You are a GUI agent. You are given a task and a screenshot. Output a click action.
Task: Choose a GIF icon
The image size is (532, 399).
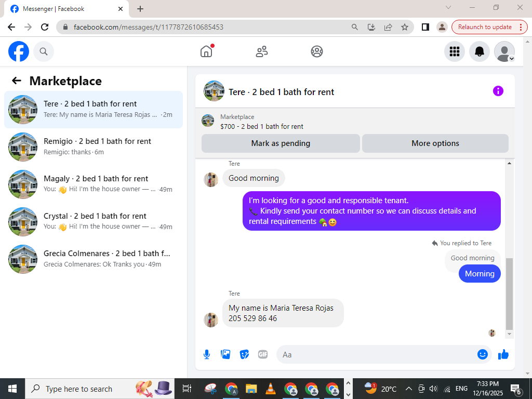[263, 354]
